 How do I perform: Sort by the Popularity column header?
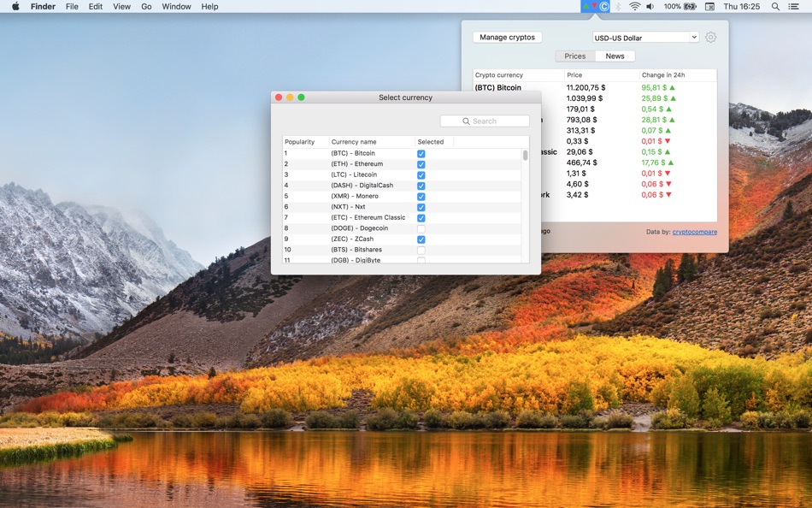305,141
